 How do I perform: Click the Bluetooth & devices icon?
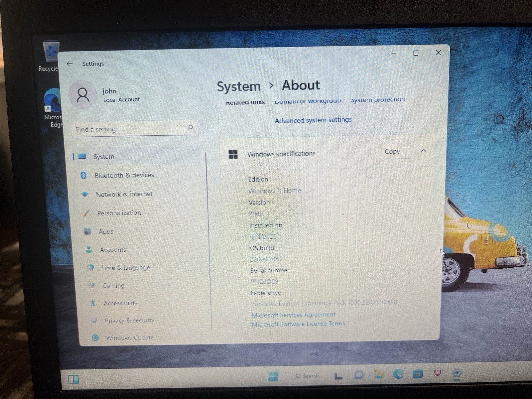point(83,176)
